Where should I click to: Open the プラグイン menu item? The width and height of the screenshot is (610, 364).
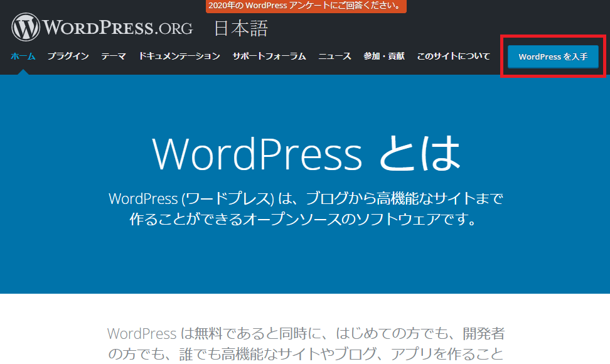click(68, 56)
